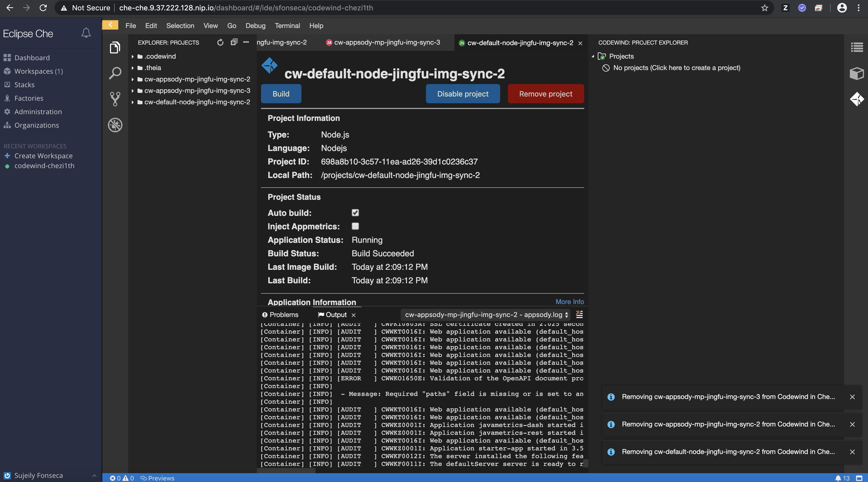
Task: Open the More Info link in Application Information
Action: pyautogui.click(x=569, y=302)
